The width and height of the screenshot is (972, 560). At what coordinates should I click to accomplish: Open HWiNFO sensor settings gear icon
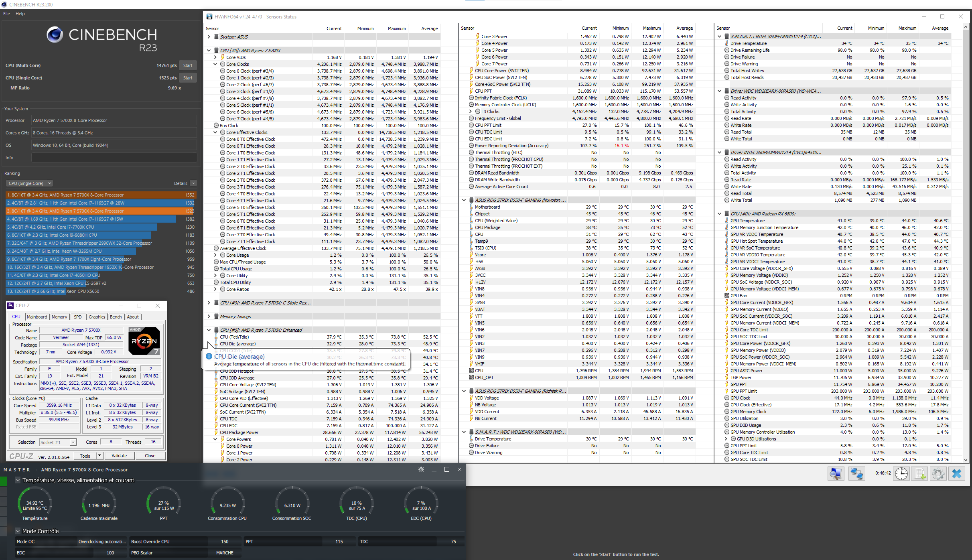(938, 474)
